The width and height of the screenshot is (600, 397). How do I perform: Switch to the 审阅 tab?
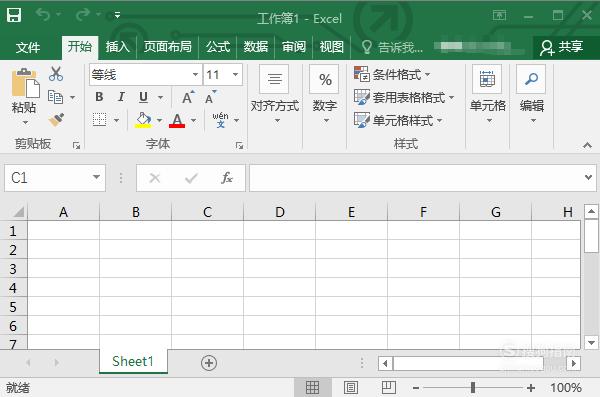click(x=293, y=47)
